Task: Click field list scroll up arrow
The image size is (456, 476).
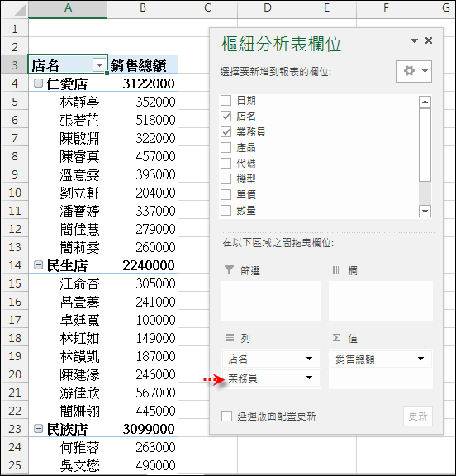Action: click(425, 102)
